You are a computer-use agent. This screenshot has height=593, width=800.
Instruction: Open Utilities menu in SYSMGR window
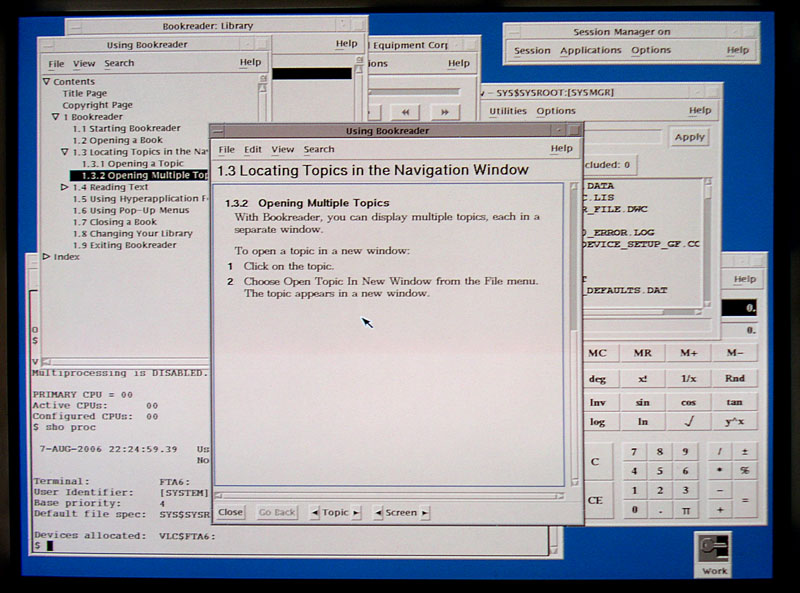tap(508, 111)
